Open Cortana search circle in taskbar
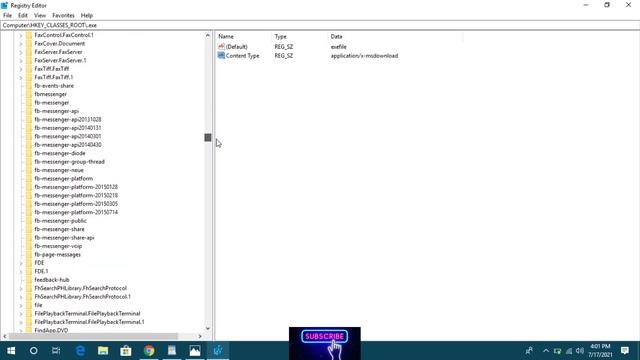The image size is (640, 360). pyautogui.click(x=33, y=351)
